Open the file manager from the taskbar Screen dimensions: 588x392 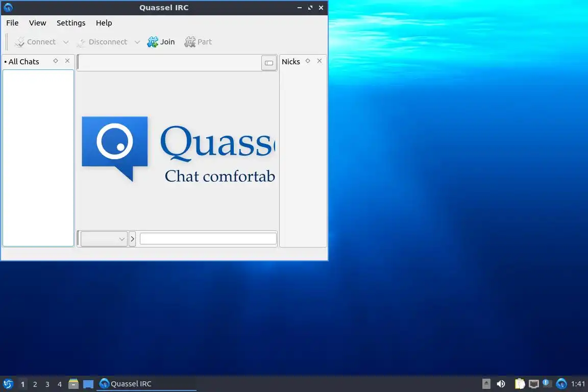coord(73,384)
